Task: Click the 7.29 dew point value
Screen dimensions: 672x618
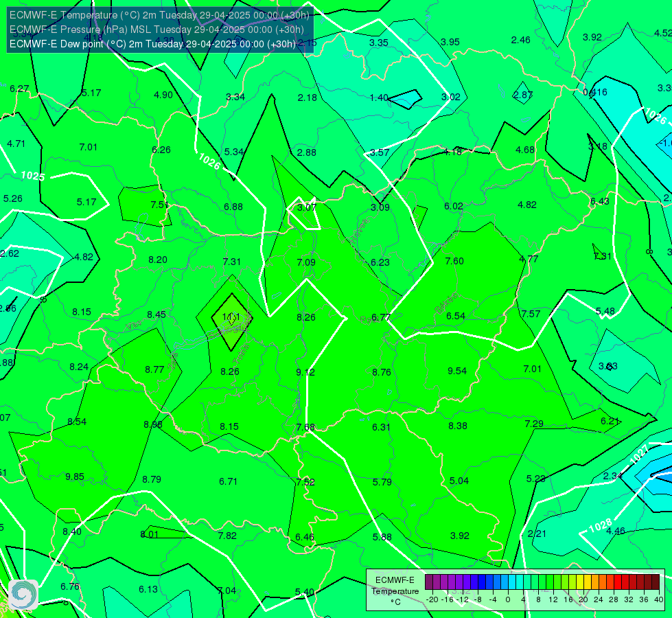Action: pos(534,423)
